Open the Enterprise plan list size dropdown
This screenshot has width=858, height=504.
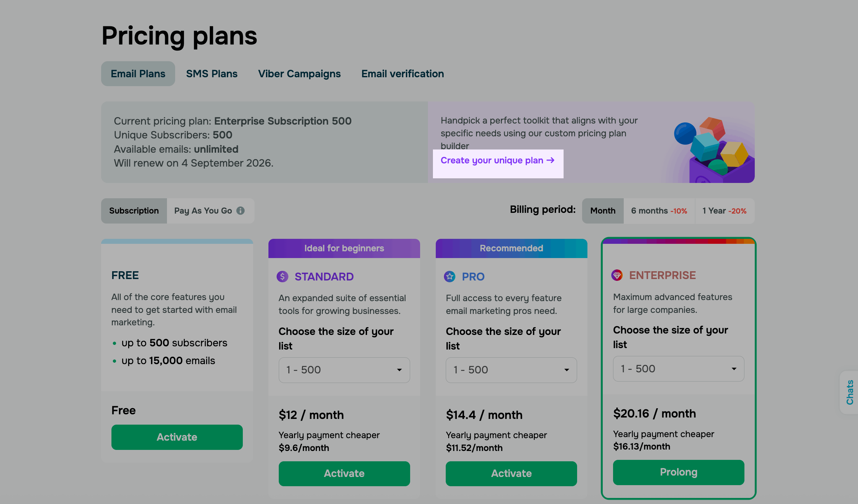[x=679, y=369]
